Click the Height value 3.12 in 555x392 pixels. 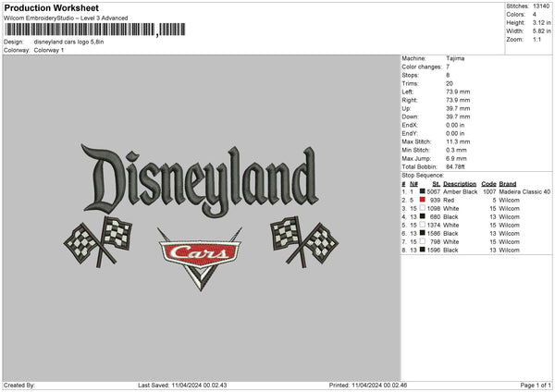tap(541, 22)
